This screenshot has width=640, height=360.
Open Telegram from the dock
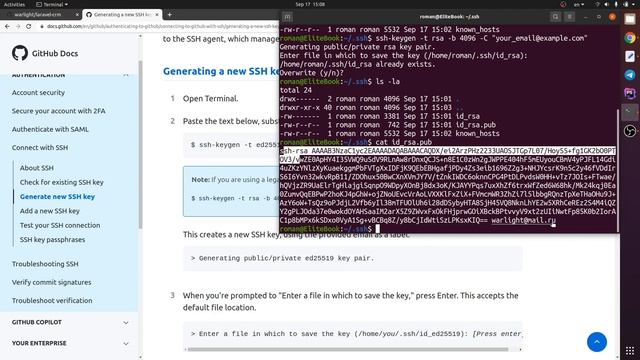(630, 75)
